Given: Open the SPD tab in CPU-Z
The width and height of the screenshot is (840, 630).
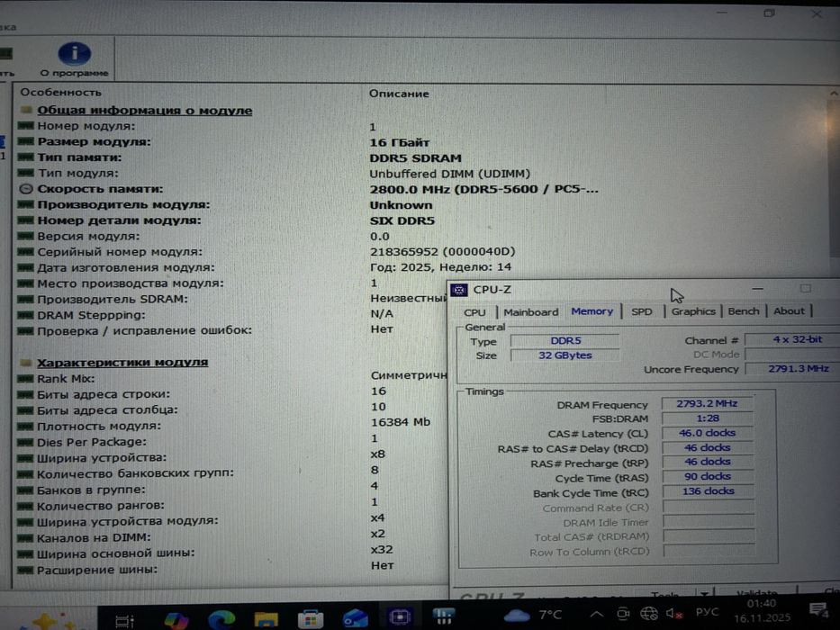Looking at the screenshot, I should 641,311.
